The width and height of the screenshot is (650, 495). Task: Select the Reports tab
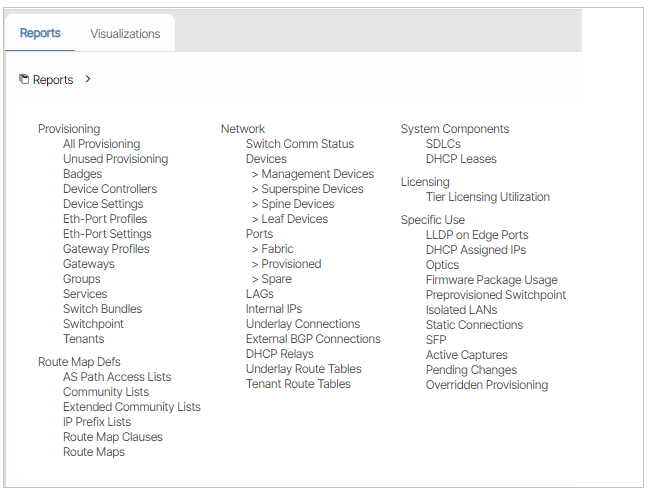40,34
